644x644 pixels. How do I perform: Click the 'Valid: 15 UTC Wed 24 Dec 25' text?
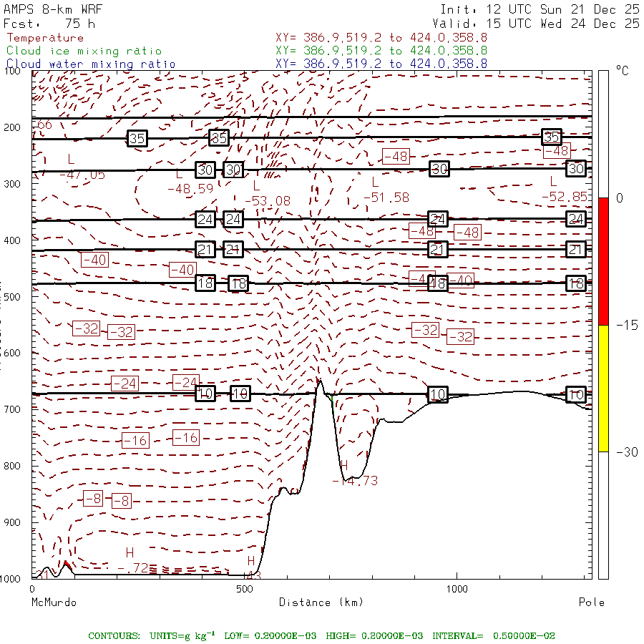pos(535,24)
